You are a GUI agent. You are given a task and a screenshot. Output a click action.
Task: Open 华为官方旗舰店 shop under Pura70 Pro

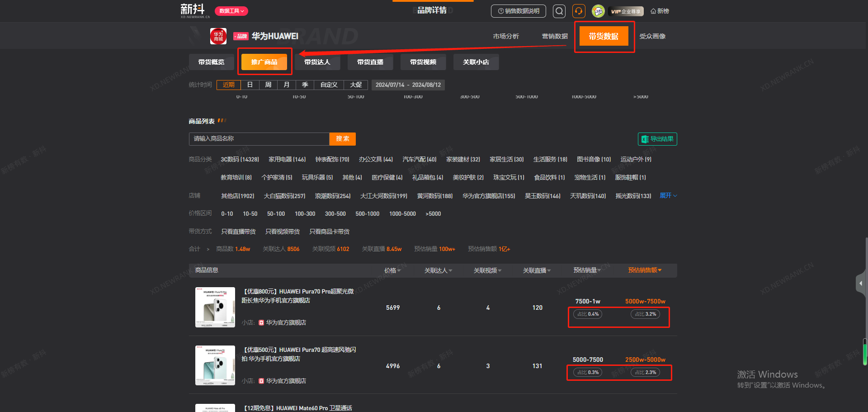[x=286, y=323]
